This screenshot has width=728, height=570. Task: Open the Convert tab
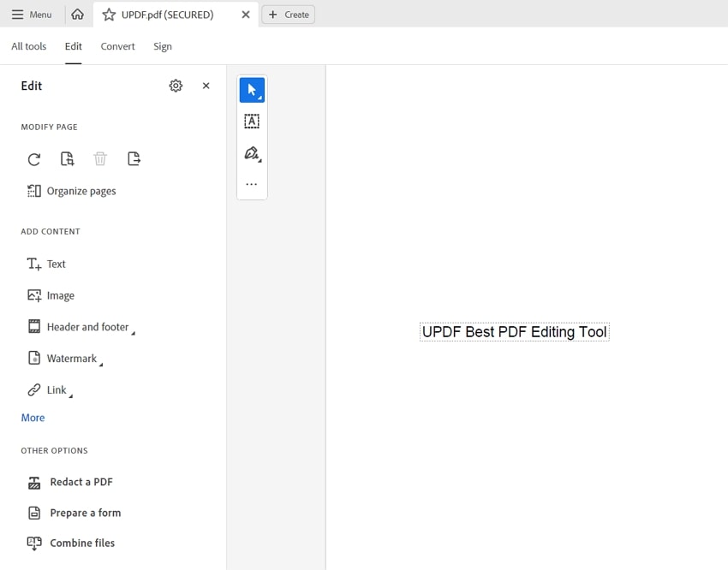point(117,46)
